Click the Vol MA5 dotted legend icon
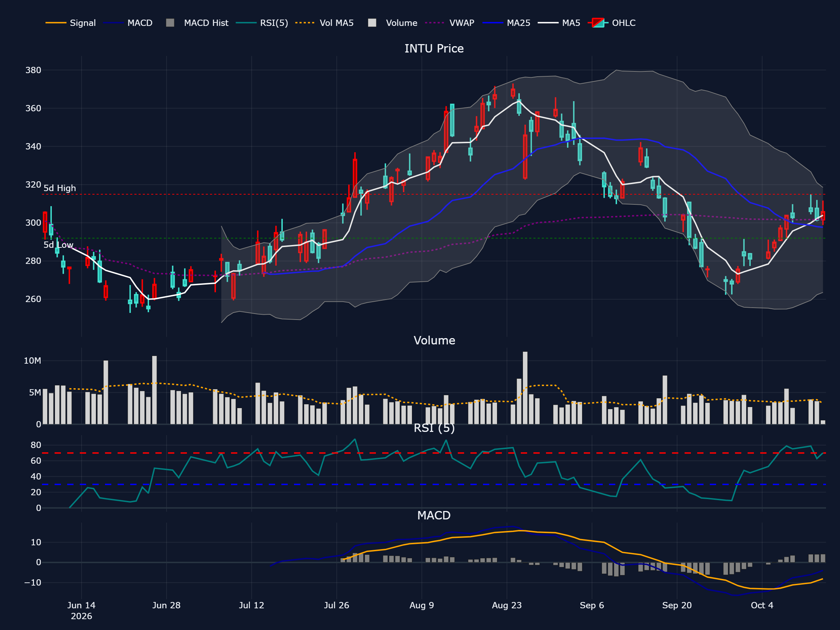The height and width of the screenshot is (630, 840). pos(305,23)
